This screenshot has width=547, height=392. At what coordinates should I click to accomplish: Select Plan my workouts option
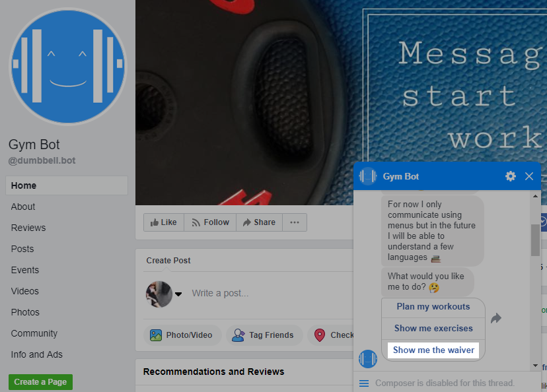point(433,307)
